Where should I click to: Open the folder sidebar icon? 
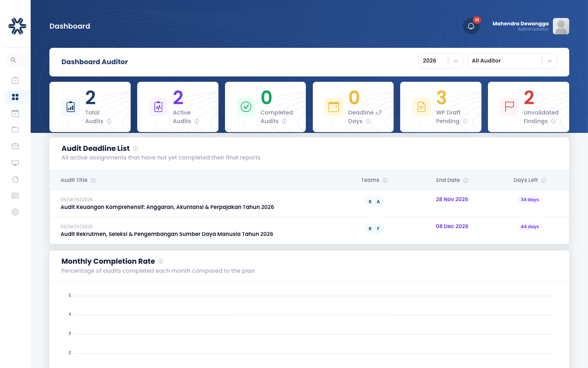[15, 130]
